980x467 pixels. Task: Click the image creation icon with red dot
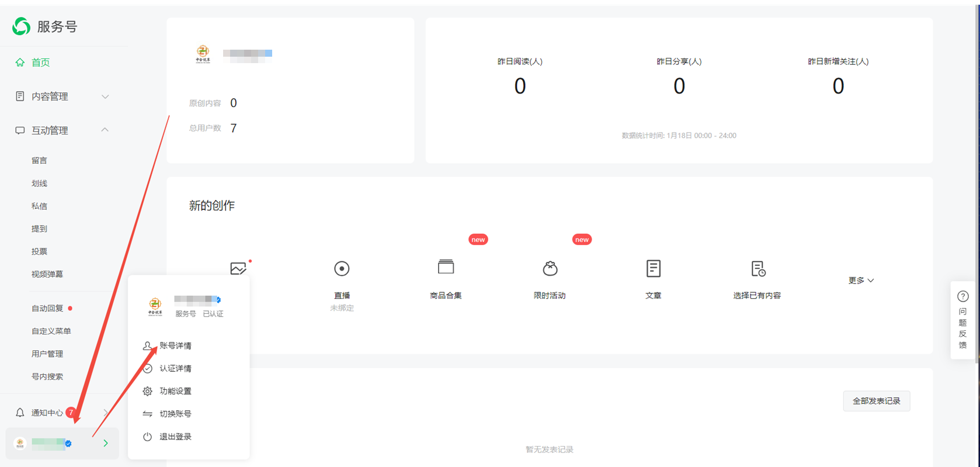click(238, 268)
